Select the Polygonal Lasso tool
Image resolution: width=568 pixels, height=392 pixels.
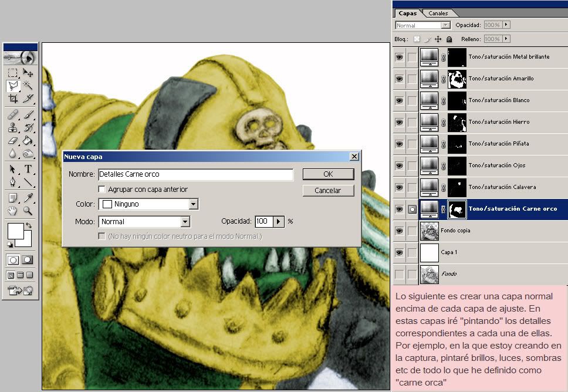click(13, 86)
